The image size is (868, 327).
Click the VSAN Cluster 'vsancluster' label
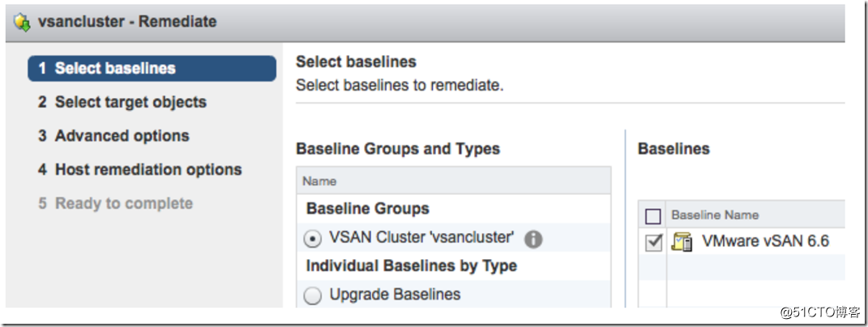pyautogui.click(x=421, y=237)
